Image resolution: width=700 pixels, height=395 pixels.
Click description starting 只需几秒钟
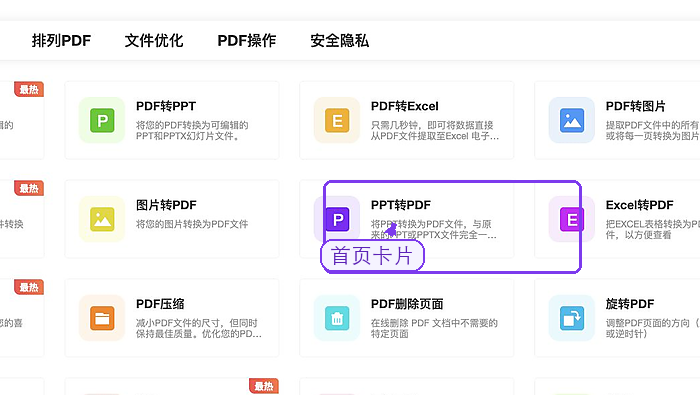tap(435, 130)
